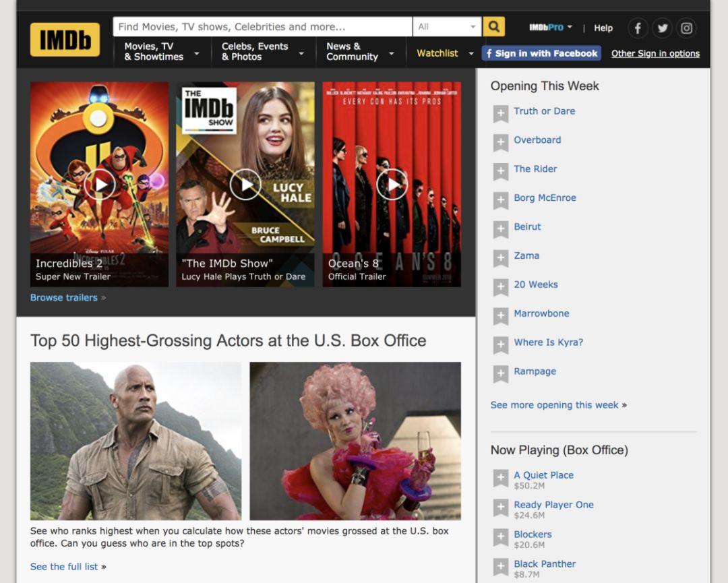Add Borg McEnroe to watchlist
Image resolution: width=728 pixels, height=583 pixels.
(x=500, y=201)
